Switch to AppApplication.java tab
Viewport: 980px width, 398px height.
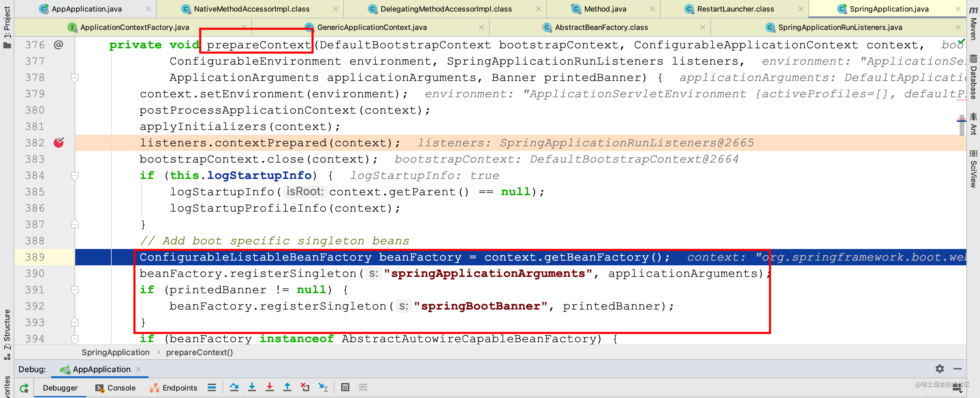click(x=87, y=9)
